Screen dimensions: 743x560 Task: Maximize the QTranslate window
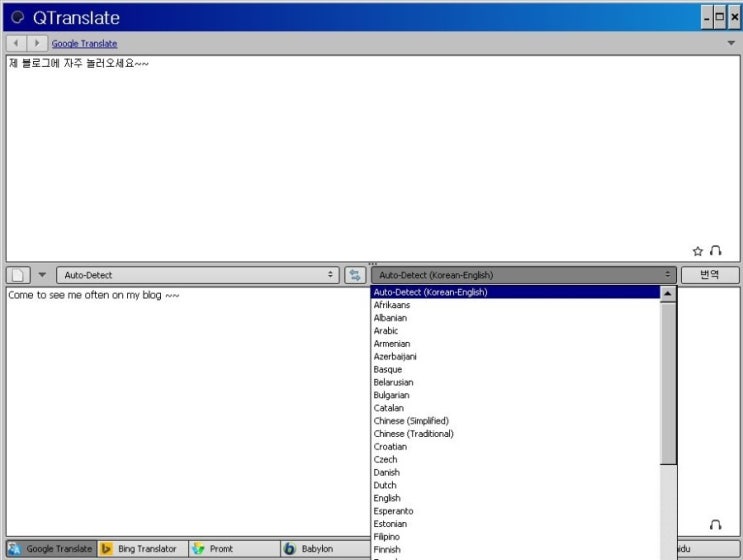pos(720,18)
